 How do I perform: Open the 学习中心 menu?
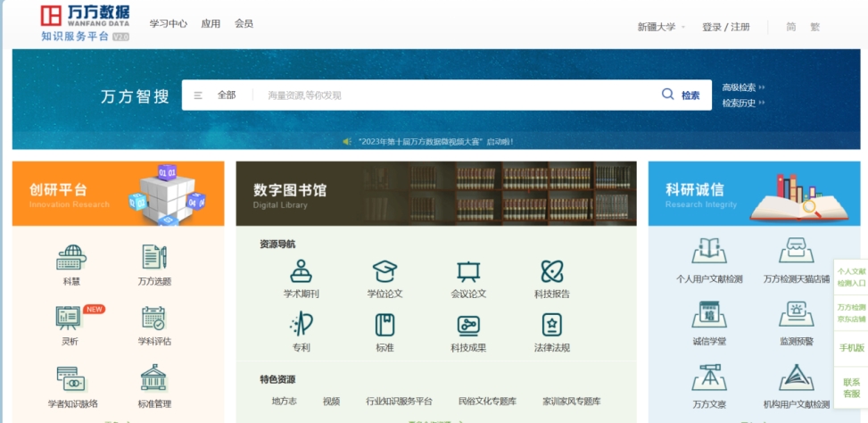169,24
